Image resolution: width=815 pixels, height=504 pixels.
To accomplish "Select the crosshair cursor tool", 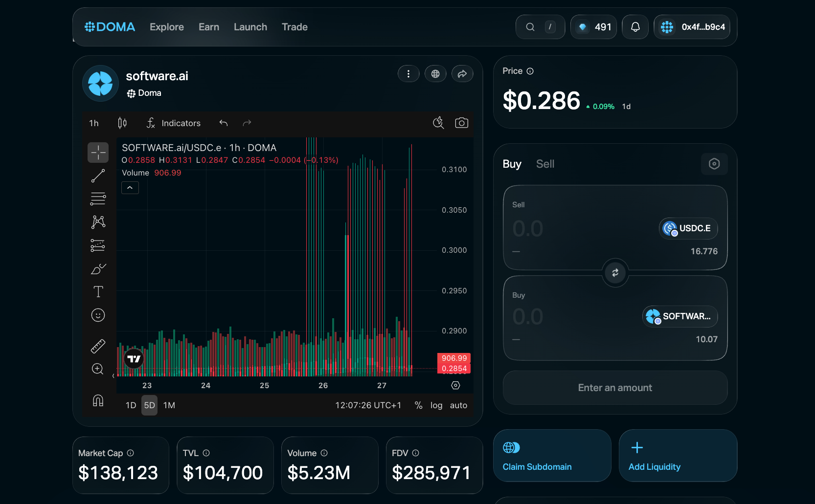I will pos(98,153).
